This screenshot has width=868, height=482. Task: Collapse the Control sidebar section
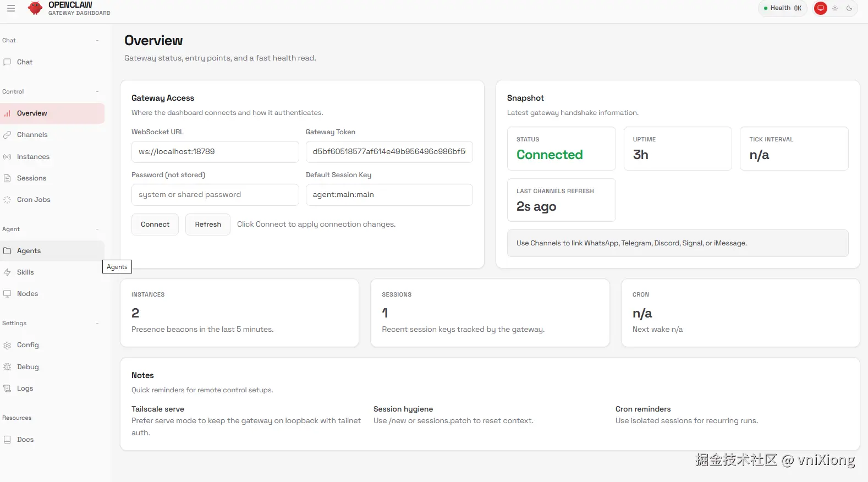click(97, 91)
